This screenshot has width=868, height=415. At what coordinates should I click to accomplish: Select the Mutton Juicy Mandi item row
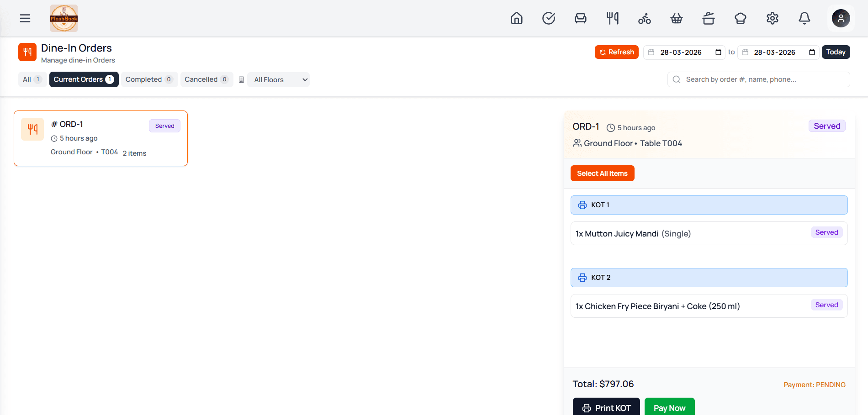click(x=709, y=233)
